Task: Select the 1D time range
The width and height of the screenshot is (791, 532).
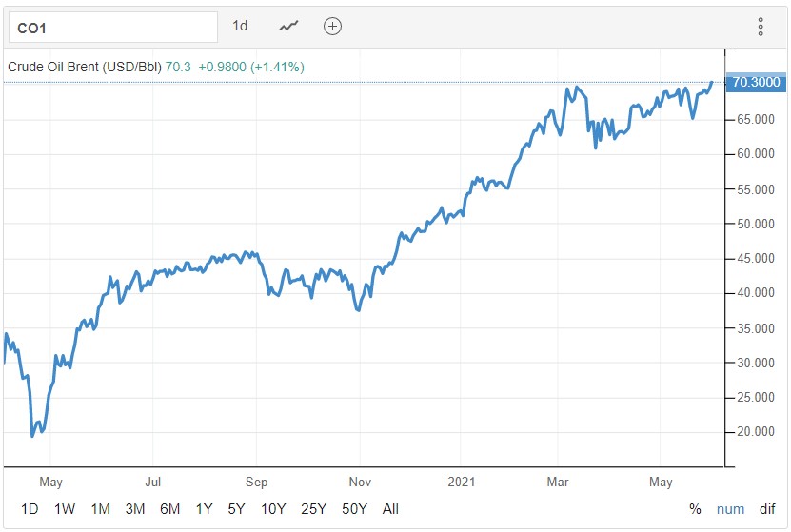Action: point(30,509)
